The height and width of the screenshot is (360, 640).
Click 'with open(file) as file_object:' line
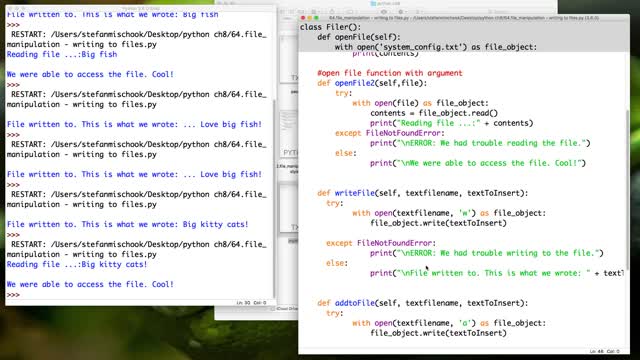tap(420, 103)
